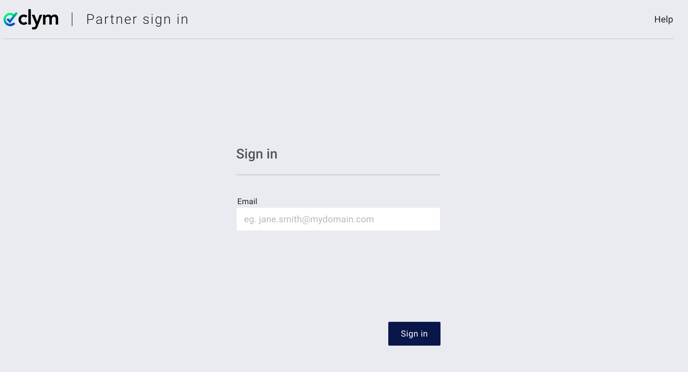The image size is (688, 372).
Task: Click the clym wordmark in the header
Action: (x=38, y=19)
